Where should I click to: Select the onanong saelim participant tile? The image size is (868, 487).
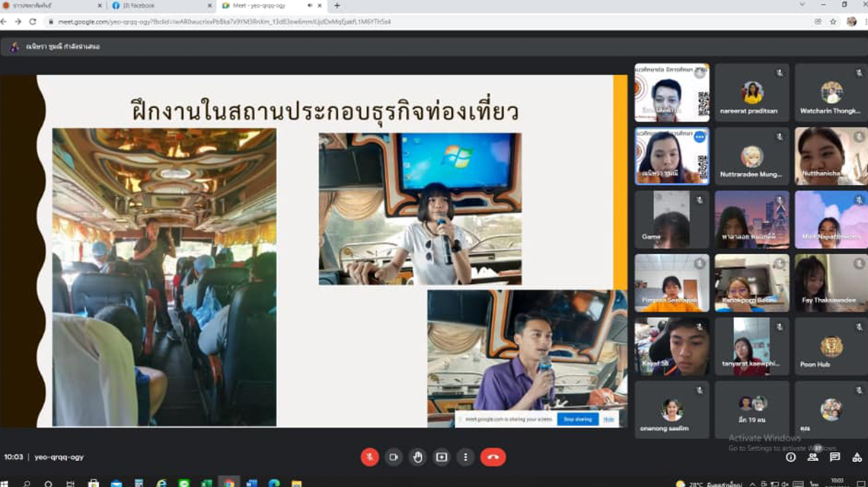point(672,409)
